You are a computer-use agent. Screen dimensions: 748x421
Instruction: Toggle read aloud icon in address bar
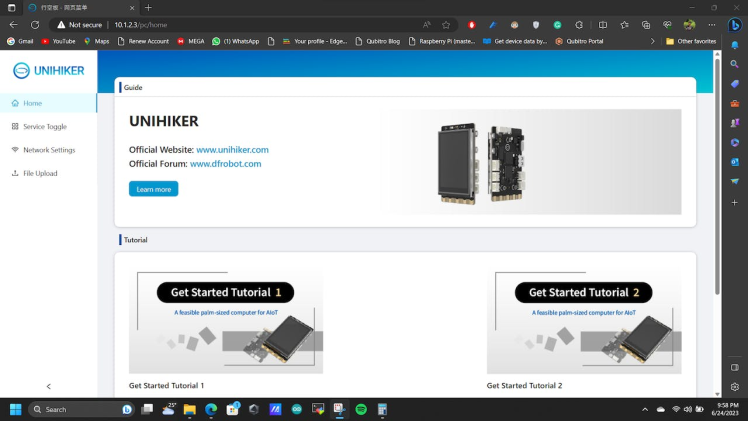click(x=426, y=25)
